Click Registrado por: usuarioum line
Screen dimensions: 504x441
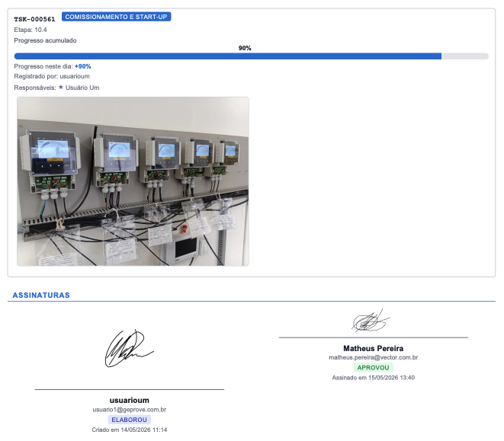pyautogui.click(x=52, y=76)
